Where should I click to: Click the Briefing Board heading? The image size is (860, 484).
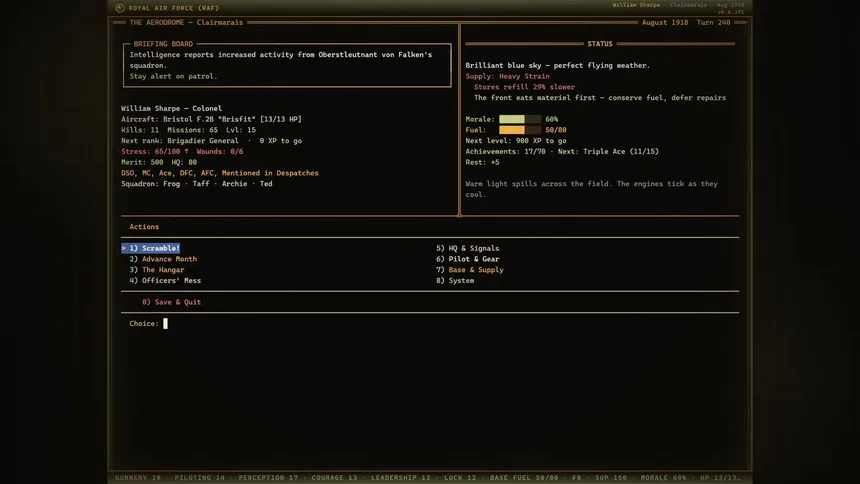click(163, 44)
